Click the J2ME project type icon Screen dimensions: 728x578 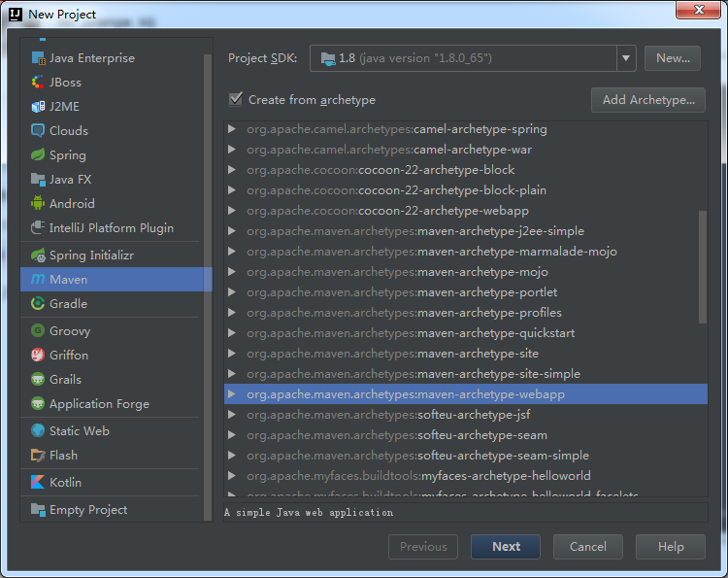point(38,107)
